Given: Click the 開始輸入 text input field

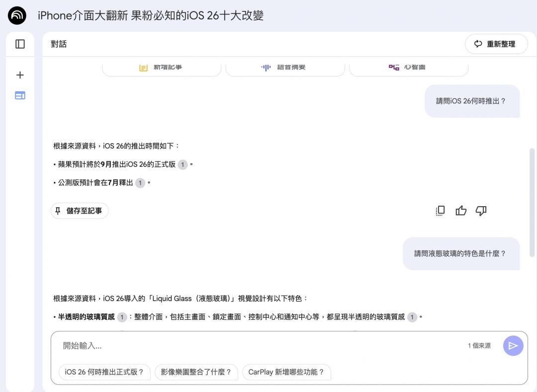Looking at the screenshot, I should click(x=259, y=346).
